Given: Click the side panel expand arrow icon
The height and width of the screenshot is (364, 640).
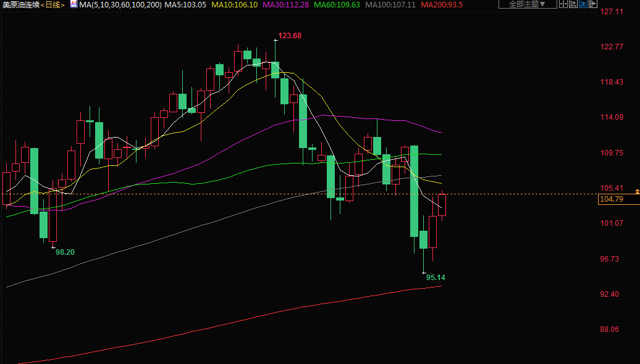Looking at the screenshot, I should [x=592, y=4].
